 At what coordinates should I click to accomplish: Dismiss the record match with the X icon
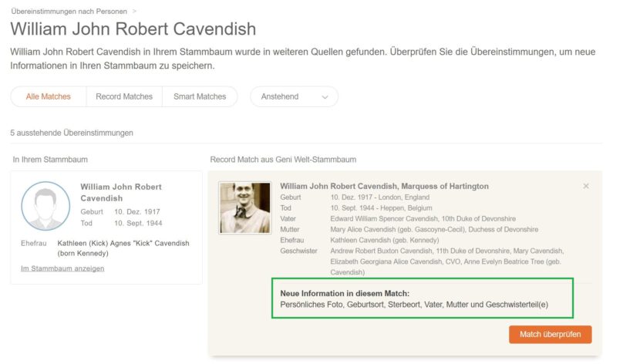point(586,186)
